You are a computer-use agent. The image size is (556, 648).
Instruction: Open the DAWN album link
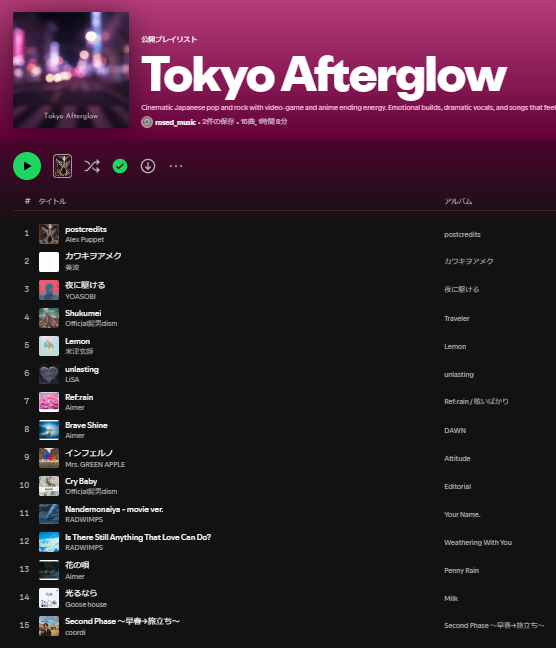pyautogui.click(x=455, y=431)
